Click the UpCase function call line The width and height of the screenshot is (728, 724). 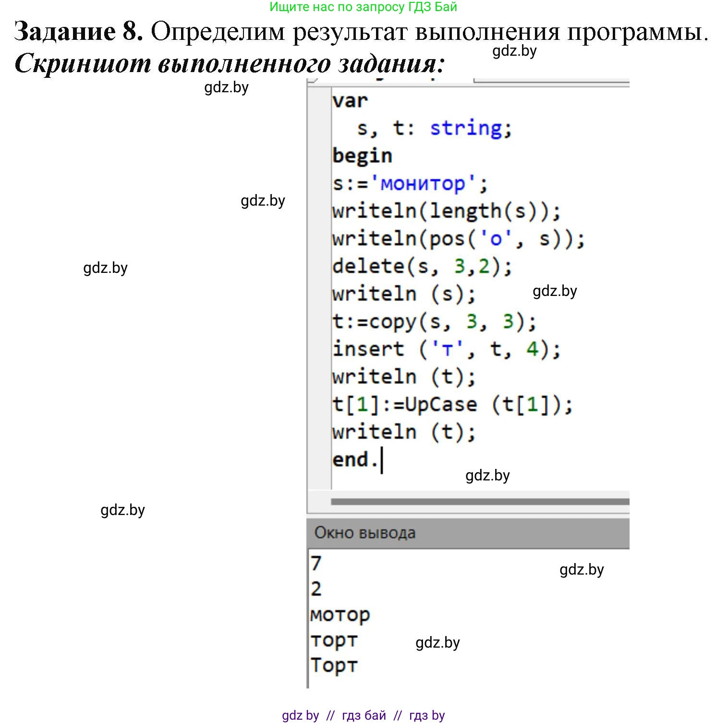tap(451, 404)
